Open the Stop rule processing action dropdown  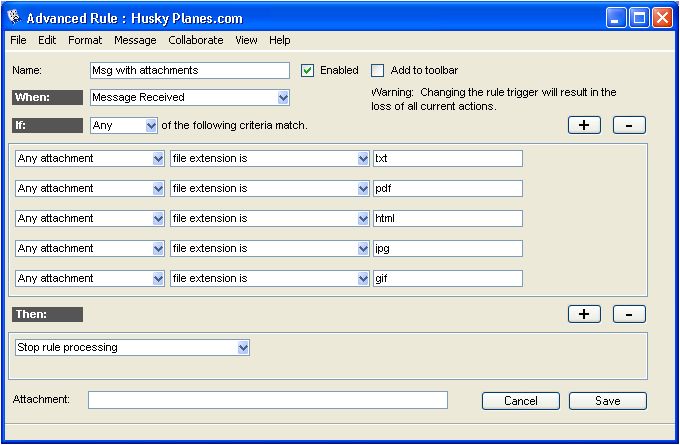click(x=243, y=348)
